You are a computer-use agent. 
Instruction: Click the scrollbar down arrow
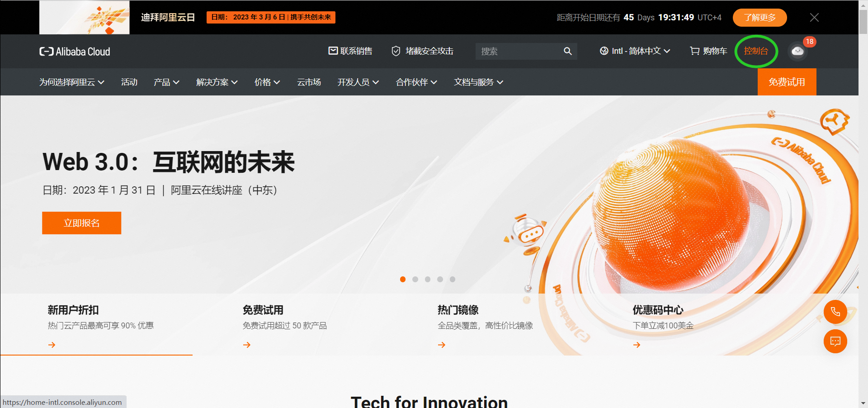coord(863,403)
